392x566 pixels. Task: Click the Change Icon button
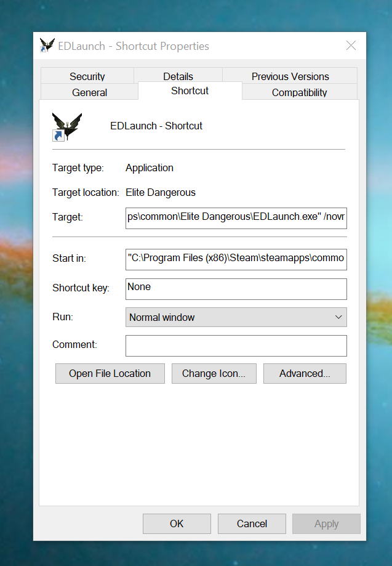214,373
